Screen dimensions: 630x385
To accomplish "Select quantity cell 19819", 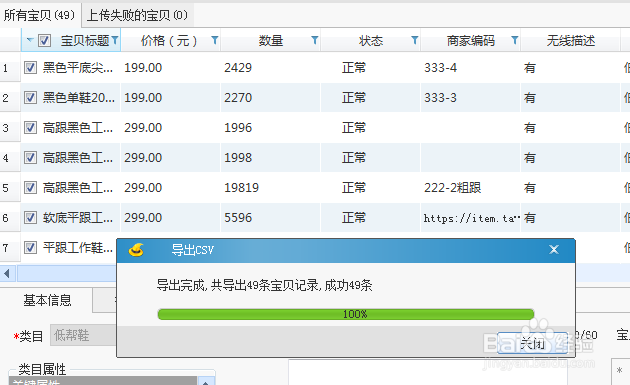I will coord(270,188).
